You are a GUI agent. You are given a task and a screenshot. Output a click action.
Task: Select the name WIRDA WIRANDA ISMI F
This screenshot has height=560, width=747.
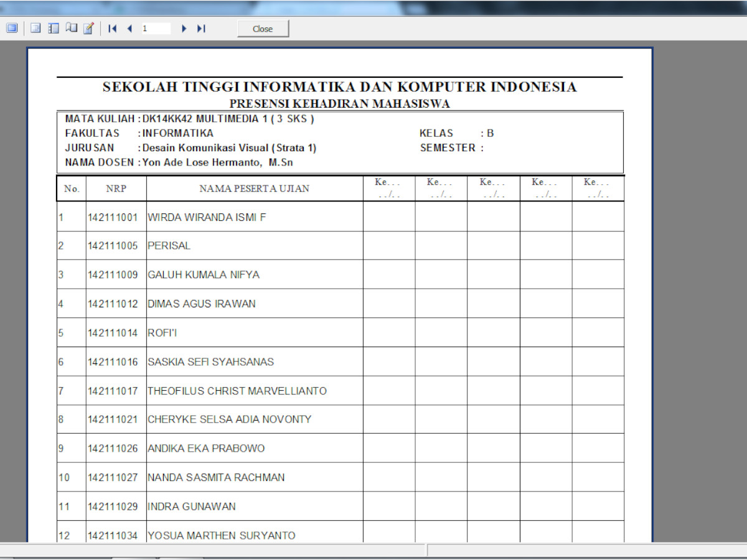[x=207, y=218]
